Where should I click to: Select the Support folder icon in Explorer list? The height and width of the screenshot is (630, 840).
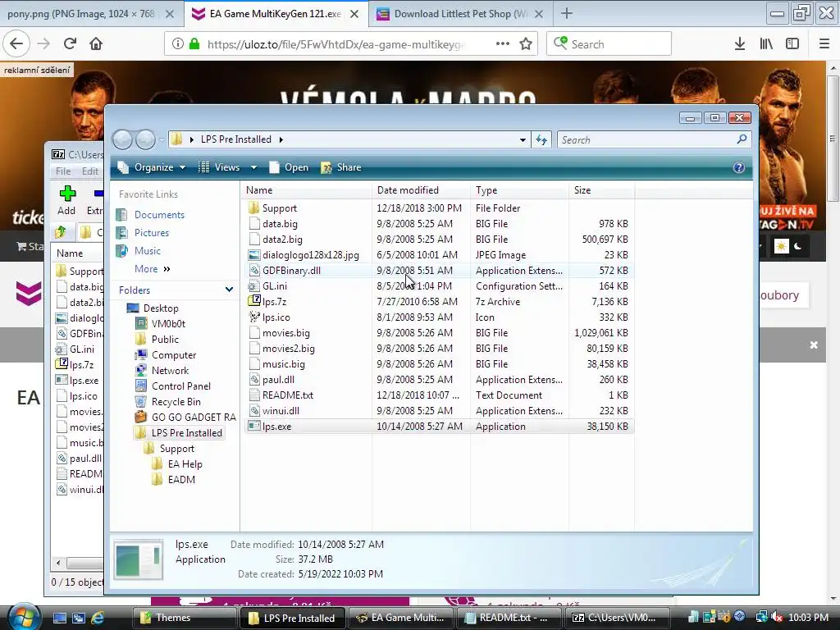[x=254, y=208]
